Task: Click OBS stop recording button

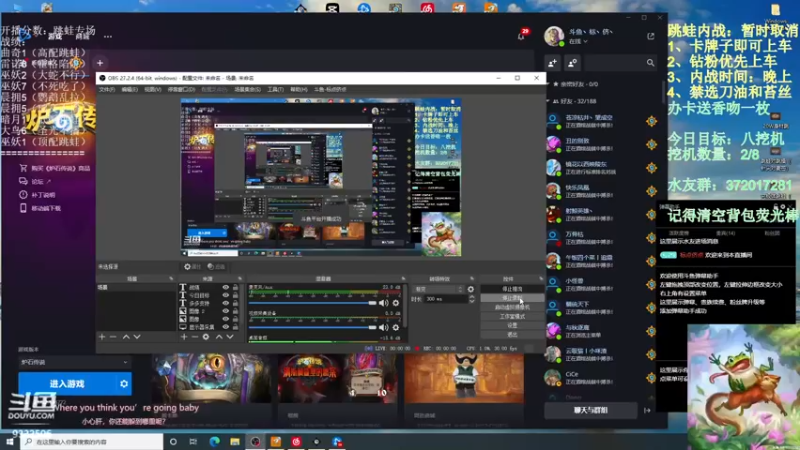Action: [x=512, y=298]
